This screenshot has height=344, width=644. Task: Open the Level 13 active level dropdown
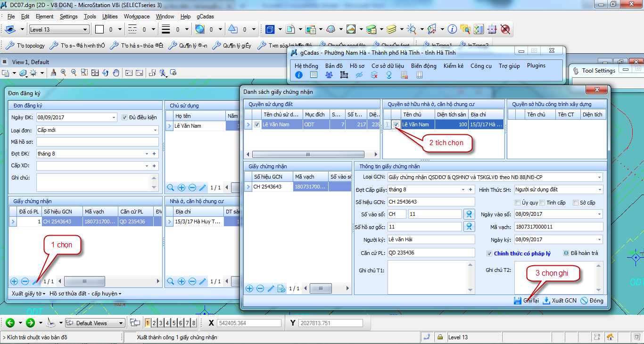pyautogui.click(x=85, y=30)
